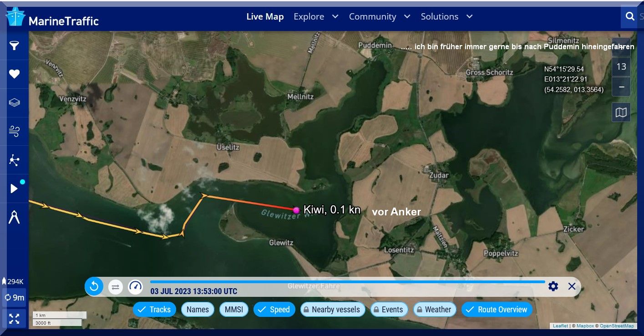Screen dimensions: 644x336
Task: Click the OpenStreetMap attribution link
Action: click(617, 326)
